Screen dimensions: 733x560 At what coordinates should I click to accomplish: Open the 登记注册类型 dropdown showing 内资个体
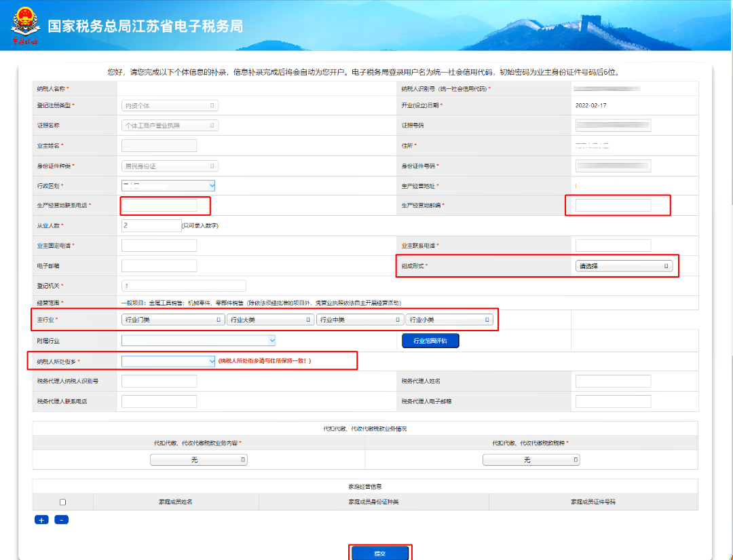170,106
